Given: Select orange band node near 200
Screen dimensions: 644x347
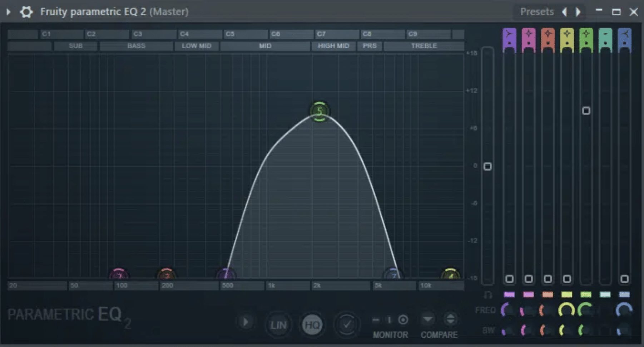Looking at the screenshot, I should (167, 274).
